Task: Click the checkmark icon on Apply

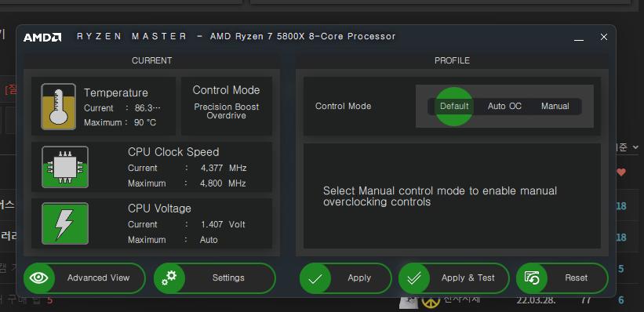Action: click(315, 279)
